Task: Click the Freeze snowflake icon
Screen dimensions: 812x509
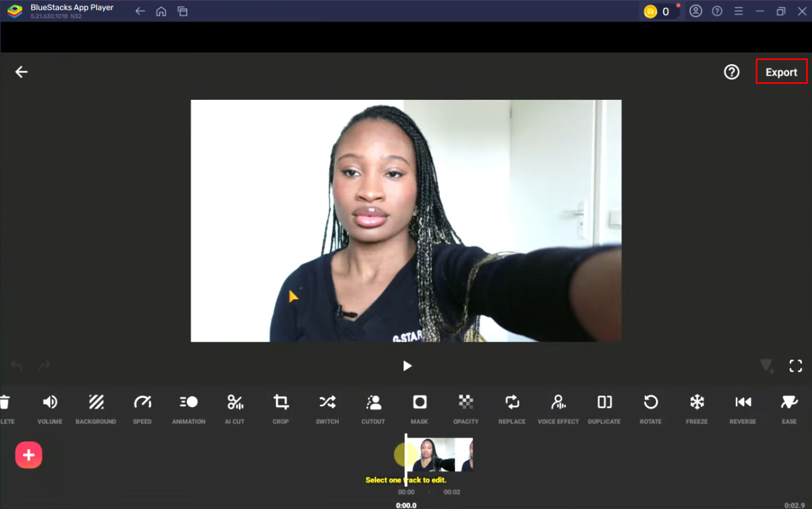Action: click(x=697, y=402)
